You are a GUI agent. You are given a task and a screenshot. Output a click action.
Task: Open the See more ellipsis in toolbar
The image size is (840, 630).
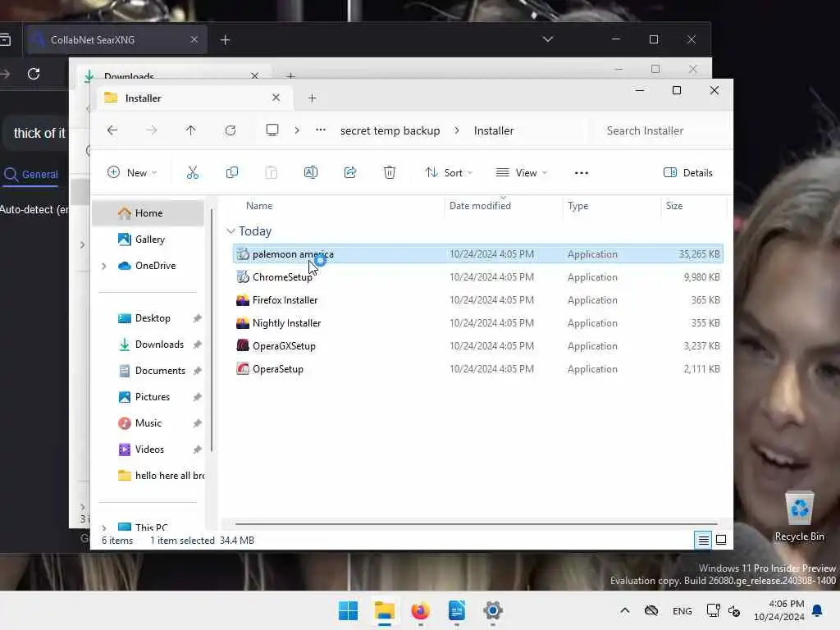582,172
